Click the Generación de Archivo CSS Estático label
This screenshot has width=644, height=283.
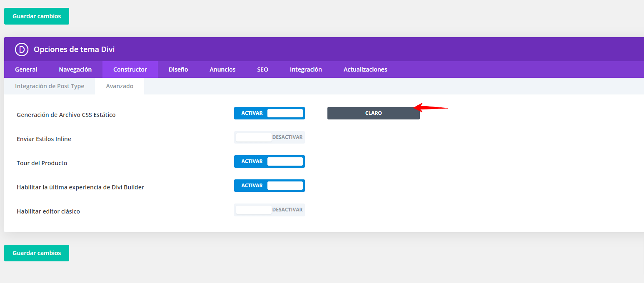66,115
